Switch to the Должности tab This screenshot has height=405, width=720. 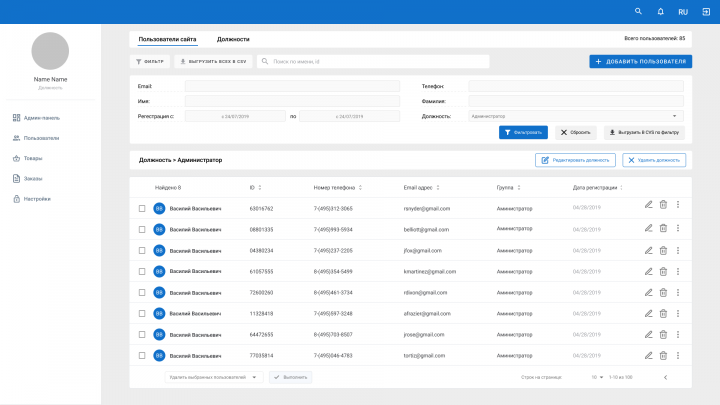pos(233,39)
